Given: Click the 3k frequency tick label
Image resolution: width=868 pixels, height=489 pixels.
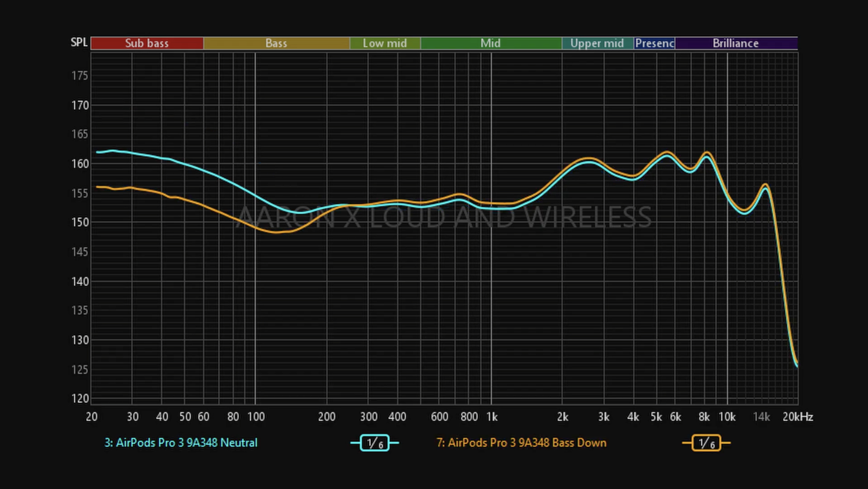Looking at the screenshot, I should tap(604, 417).
